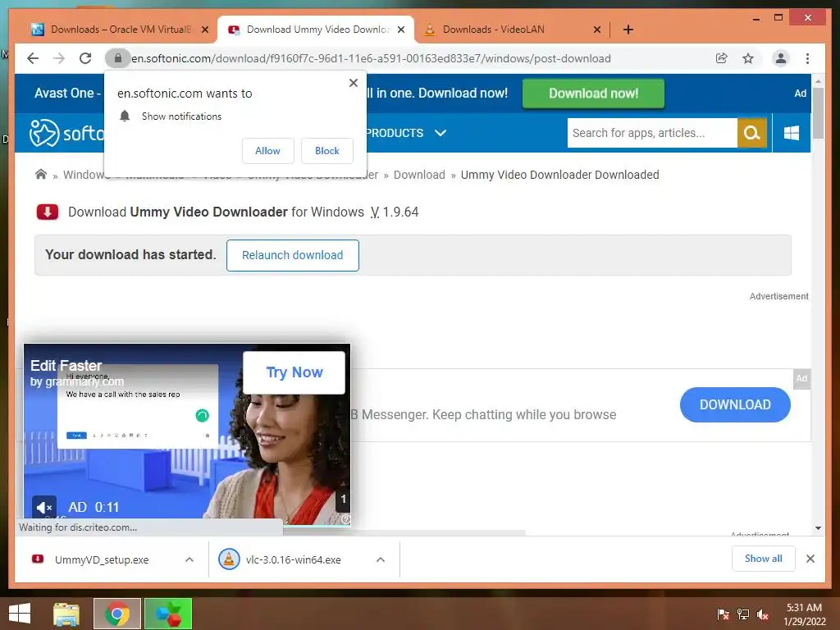
Task: Bookmark this page with the star icon
Action: [748, 58]
